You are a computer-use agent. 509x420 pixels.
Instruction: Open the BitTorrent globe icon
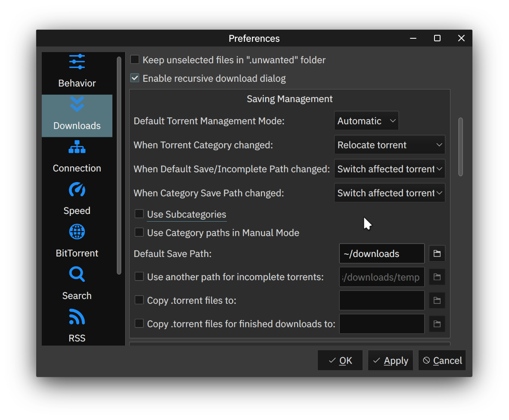pos(77,232)
